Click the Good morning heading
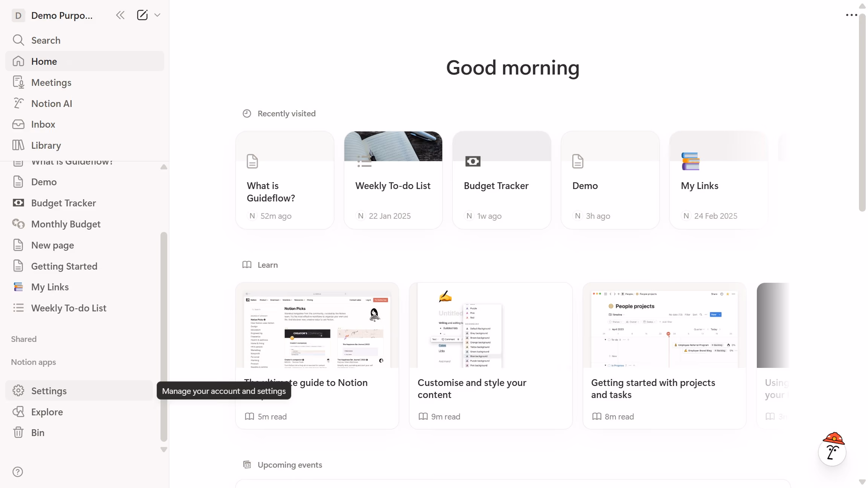This screenshot has width=868, height=488. 513,68
